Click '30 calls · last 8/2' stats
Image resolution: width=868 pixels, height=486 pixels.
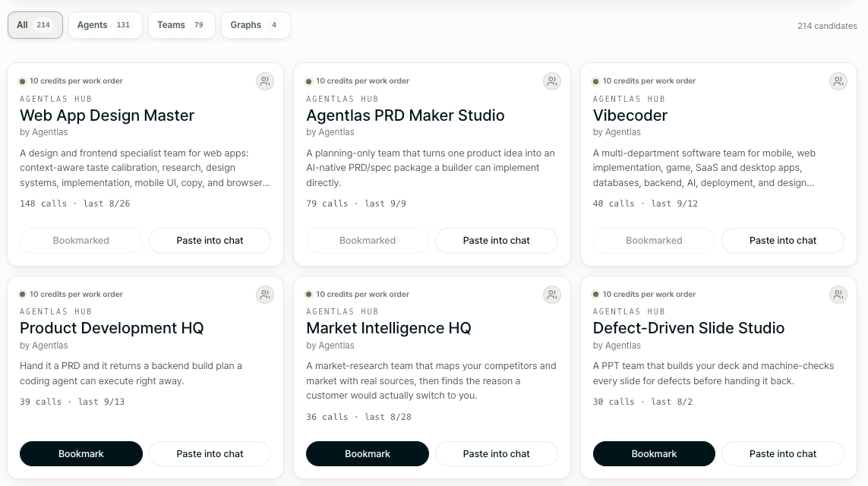pos(642,402)
